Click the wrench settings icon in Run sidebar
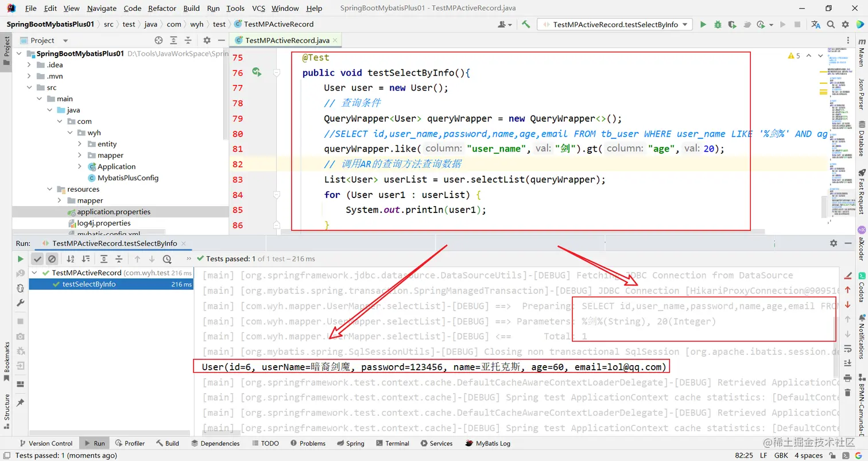Screen dimensions: 868x461 click(x=21, y=303)
